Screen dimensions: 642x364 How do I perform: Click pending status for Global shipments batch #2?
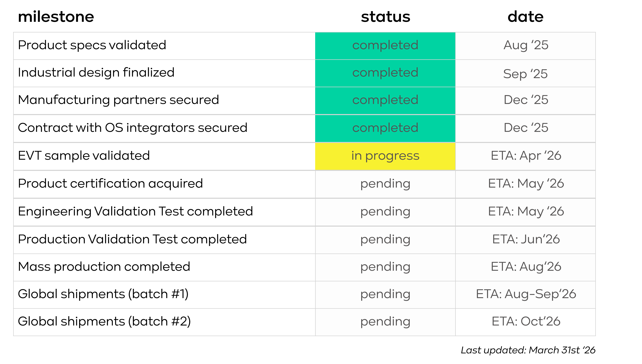point(385,322)
